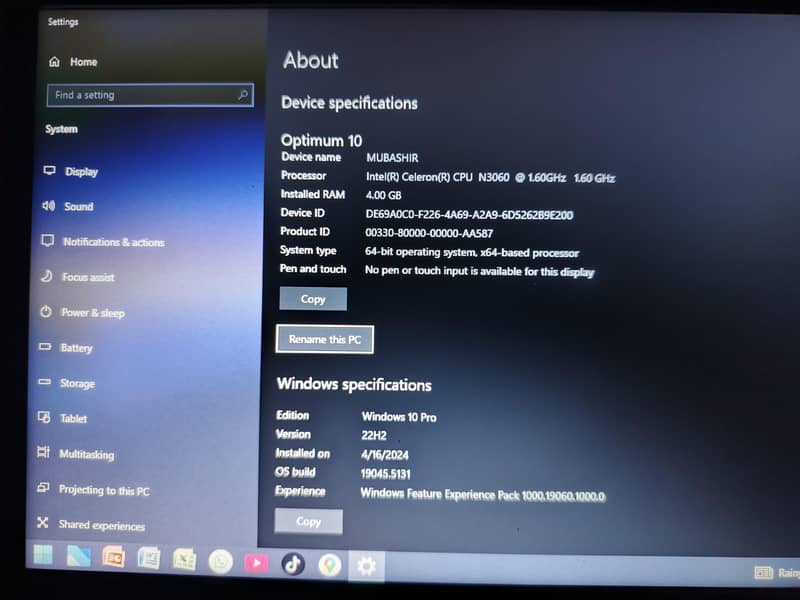Image resolution: width=800 pixels, height=600 pixels.
Task: Click the Device specifications heading
Action: [349, 103]
